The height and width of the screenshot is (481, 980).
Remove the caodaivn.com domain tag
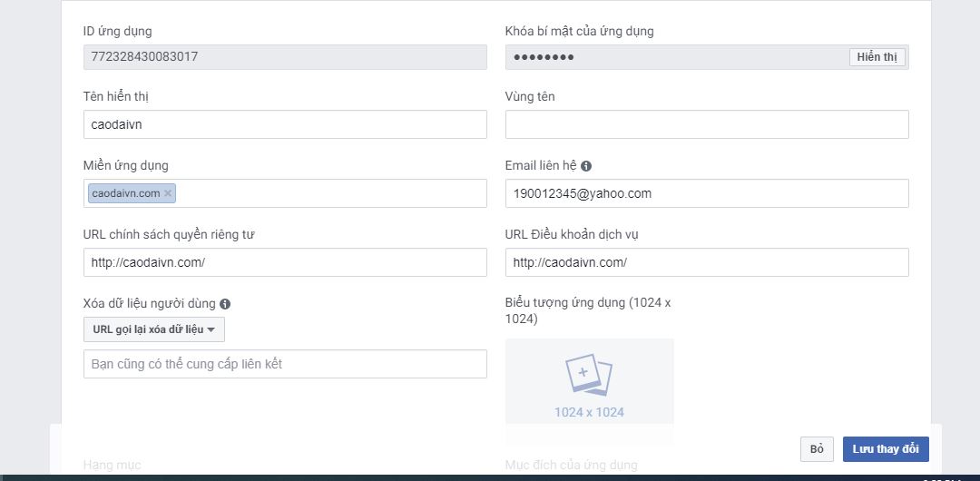(168, 193)
